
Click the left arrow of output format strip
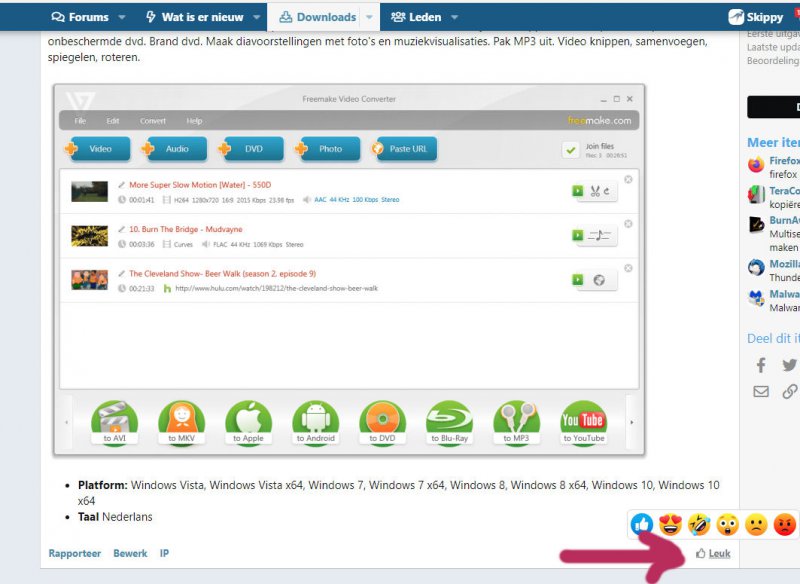[x=66, y=422]
